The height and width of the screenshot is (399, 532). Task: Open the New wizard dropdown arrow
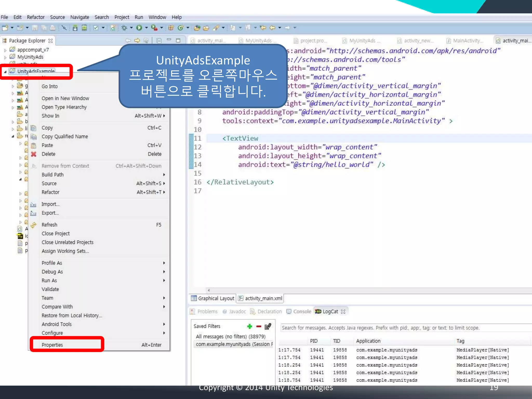(x=12, y=28)
